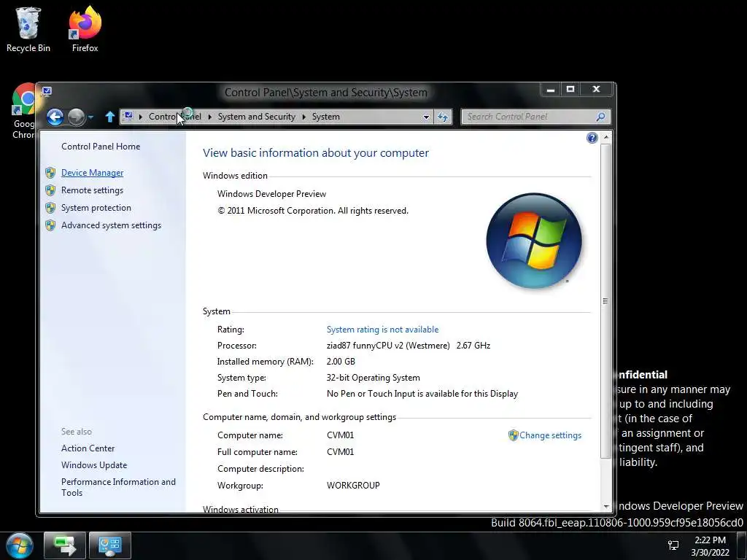Click System rating is not available link

[382, 330]
